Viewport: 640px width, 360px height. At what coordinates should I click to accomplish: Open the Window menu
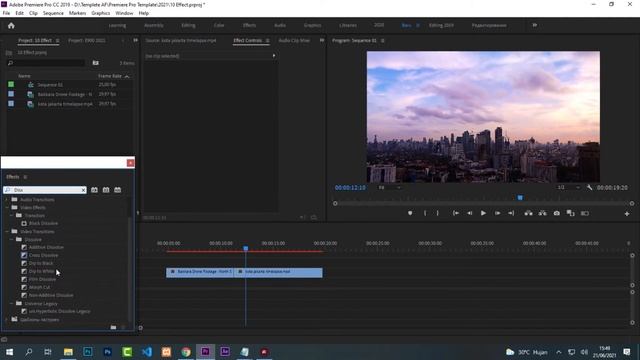pos(124,13)
